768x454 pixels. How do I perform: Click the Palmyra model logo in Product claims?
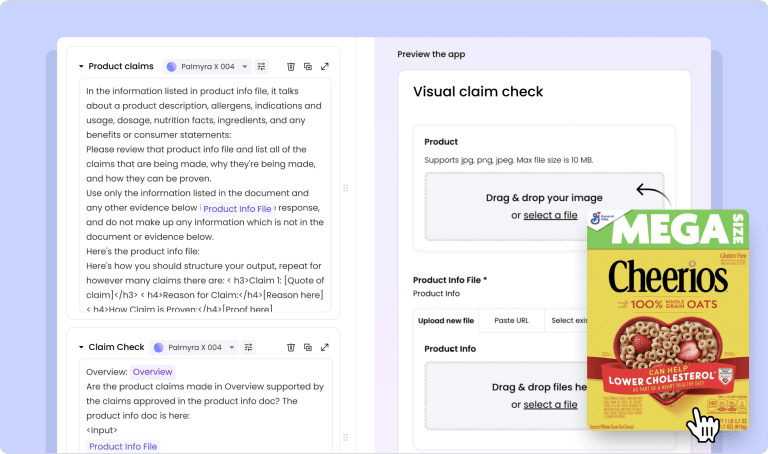tap(171, 67)
